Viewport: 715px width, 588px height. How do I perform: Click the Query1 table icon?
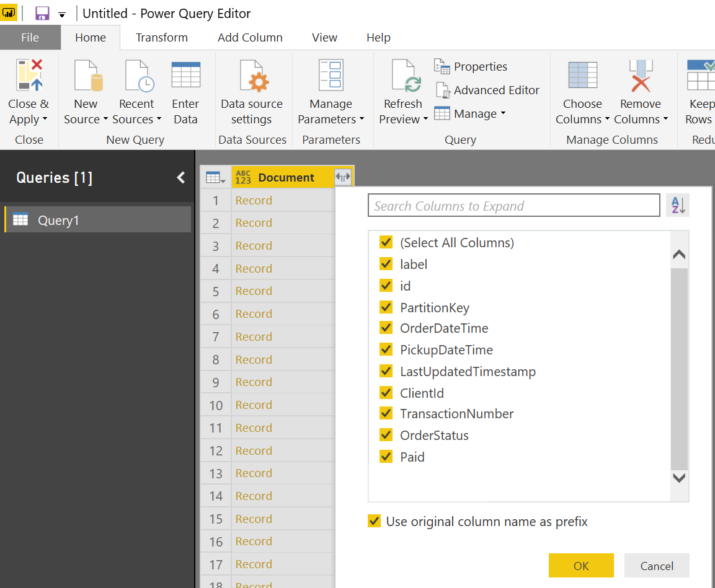[20, 219]
